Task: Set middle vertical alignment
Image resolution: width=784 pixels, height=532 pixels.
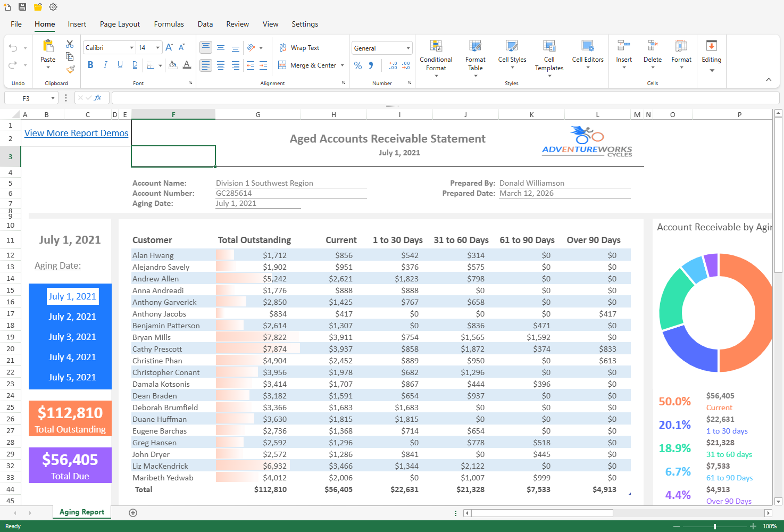Action: coord(221,47)
